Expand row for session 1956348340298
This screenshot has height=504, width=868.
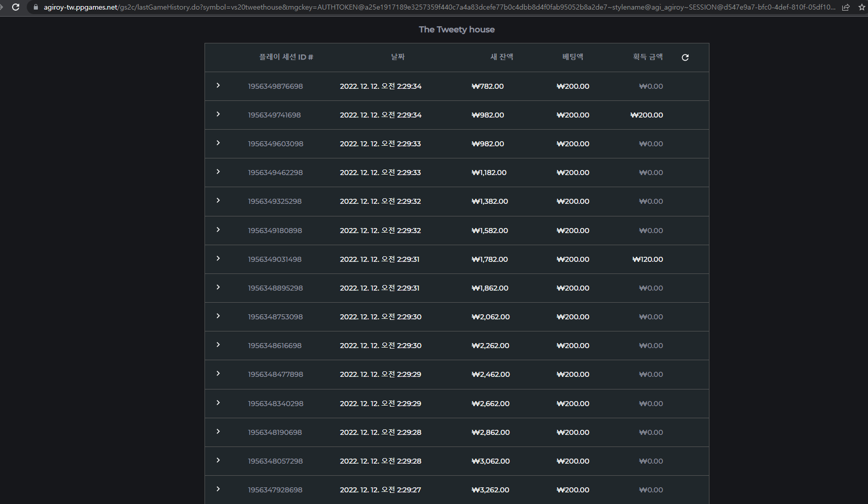click(x=218, y=403)
